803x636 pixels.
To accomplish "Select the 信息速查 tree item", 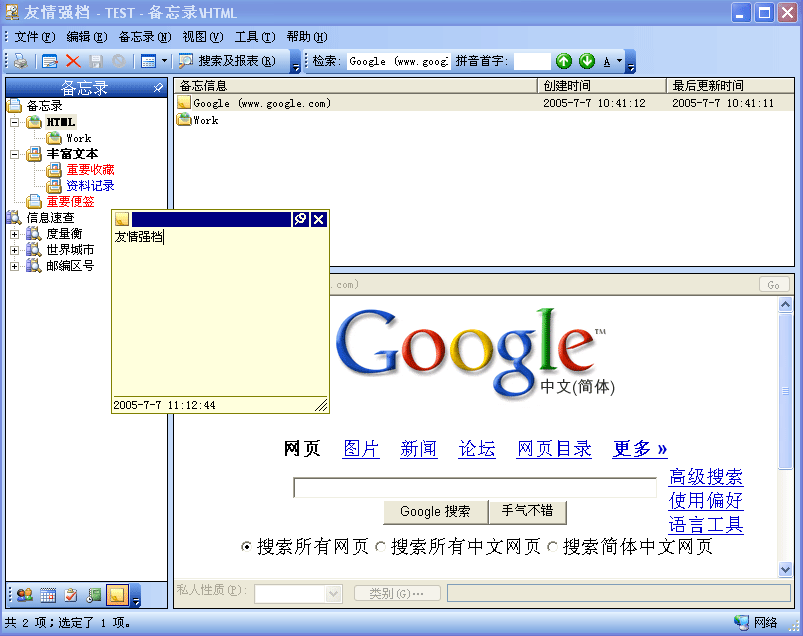I will coord(50,218).
